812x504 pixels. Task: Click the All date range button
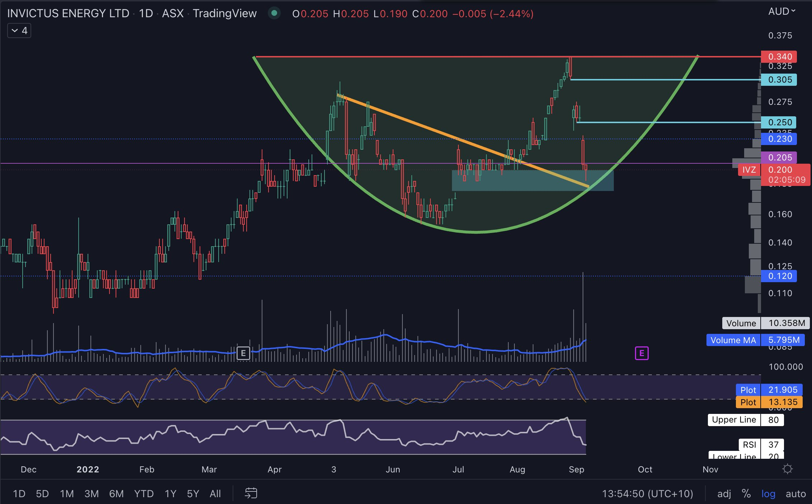point(215,494)
